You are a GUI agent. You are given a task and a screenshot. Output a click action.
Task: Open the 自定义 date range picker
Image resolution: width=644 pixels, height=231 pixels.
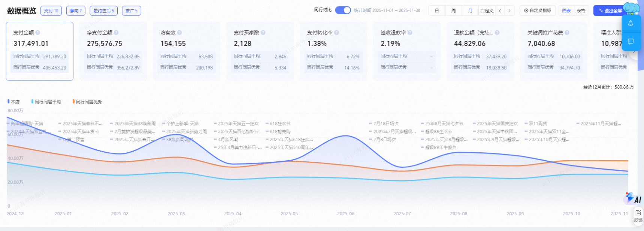click(x=486, y=11)
